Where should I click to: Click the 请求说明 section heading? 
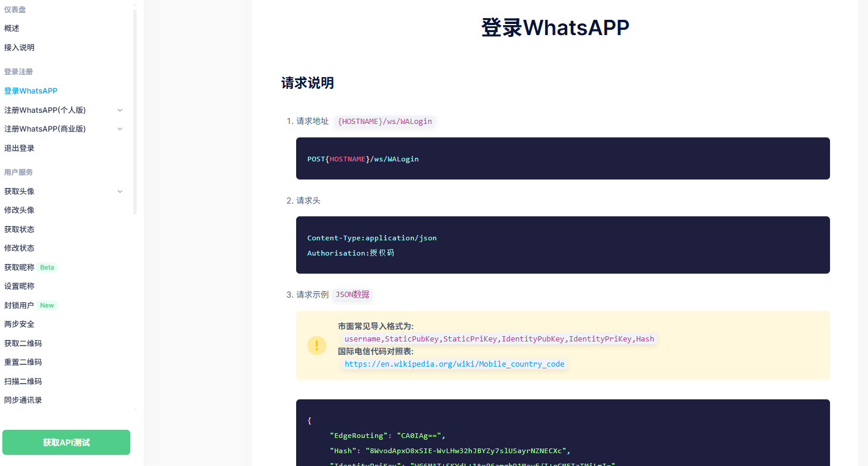[x=307, y=82]
